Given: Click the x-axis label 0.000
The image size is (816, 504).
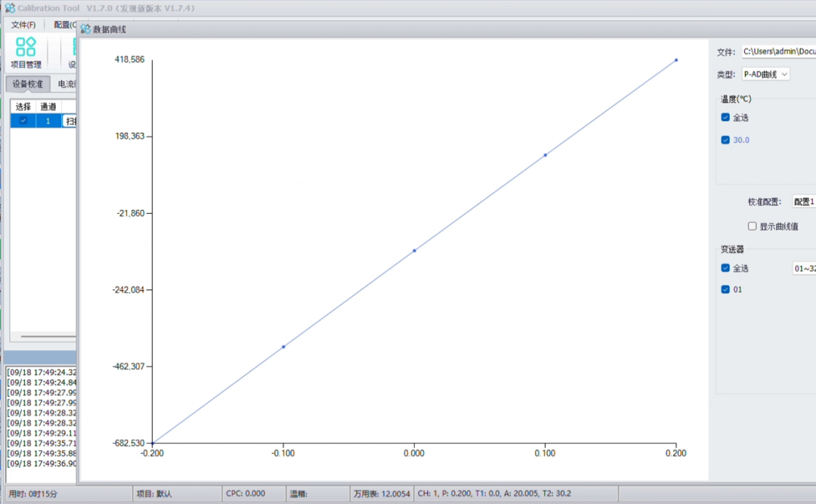Looking at the screenshot, I should [x=414, y=453].
